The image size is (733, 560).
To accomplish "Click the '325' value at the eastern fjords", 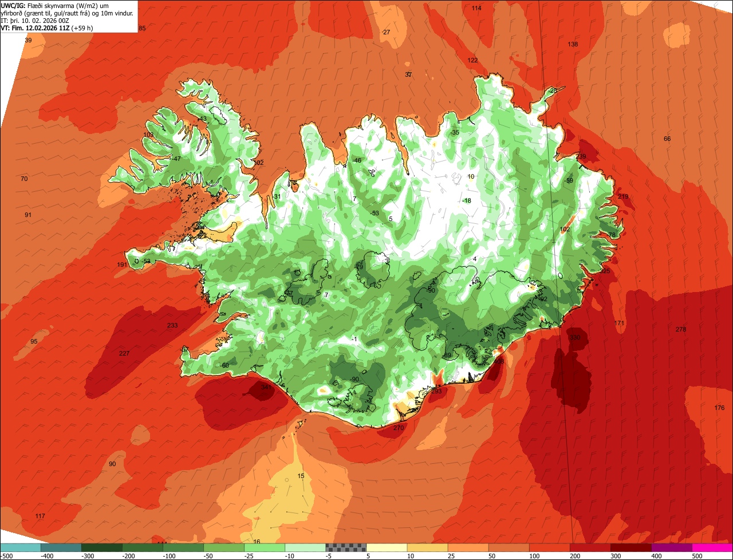I will 605,271.
